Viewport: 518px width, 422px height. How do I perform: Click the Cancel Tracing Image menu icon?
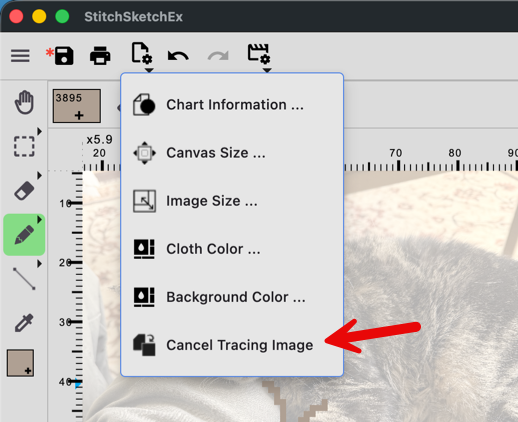(x=144, y=345)
